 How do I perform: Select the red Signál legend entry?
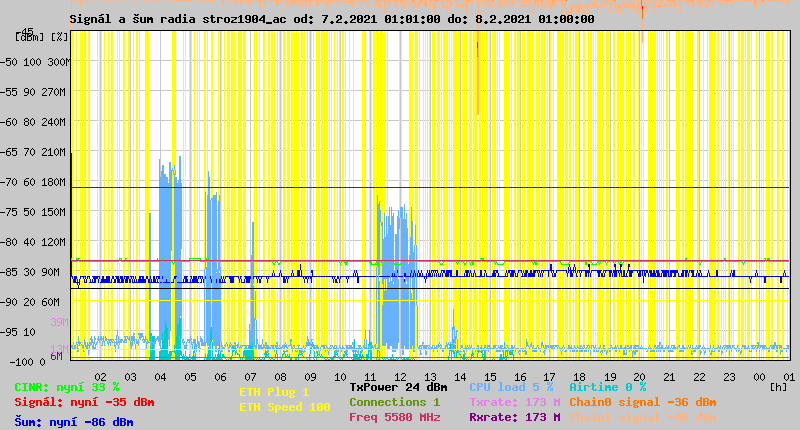pyautogui.click(x=84, y=403)
